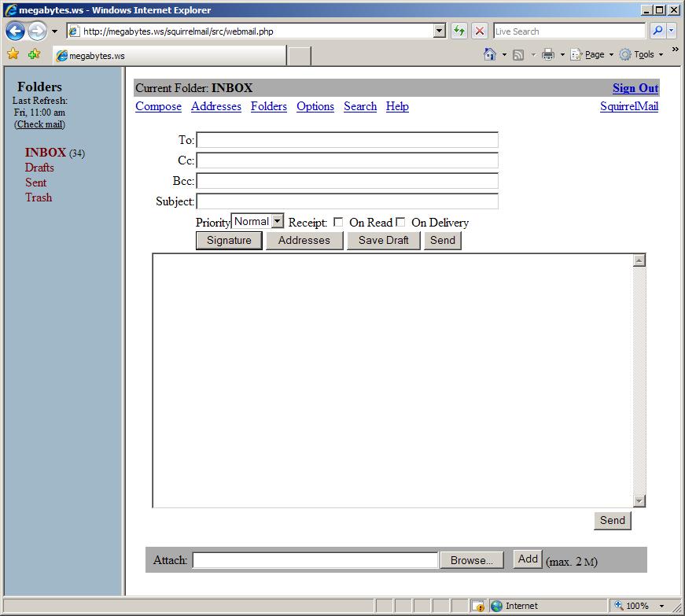Enable the On Delivery receipt checkbox
Image resolution: width=685 pixels, height=616 pixels.
tap(400, 223)
